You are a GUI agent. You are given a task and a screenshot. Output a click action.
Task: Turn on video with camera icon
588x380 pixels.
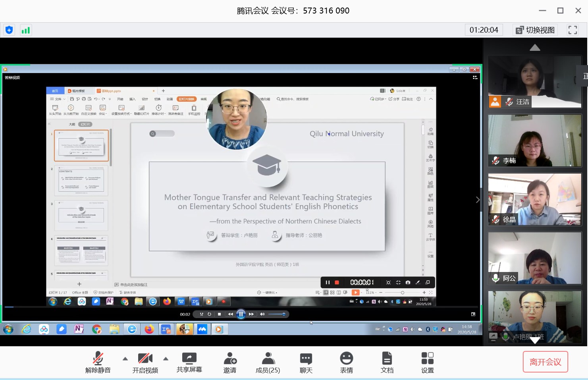tap(145, 362)
